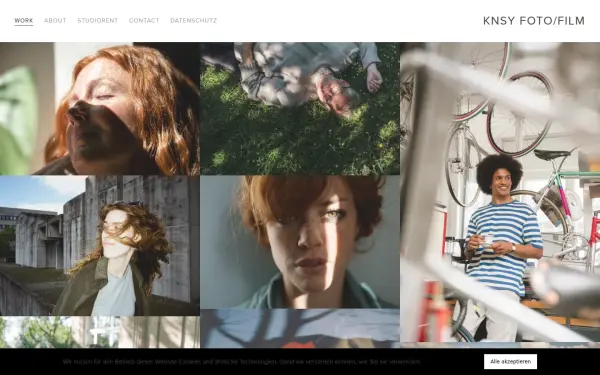Click the hanging bicycle wheel in shop photo
The width and height of the screenshot is (600, 375).
(x=519, y=114)
